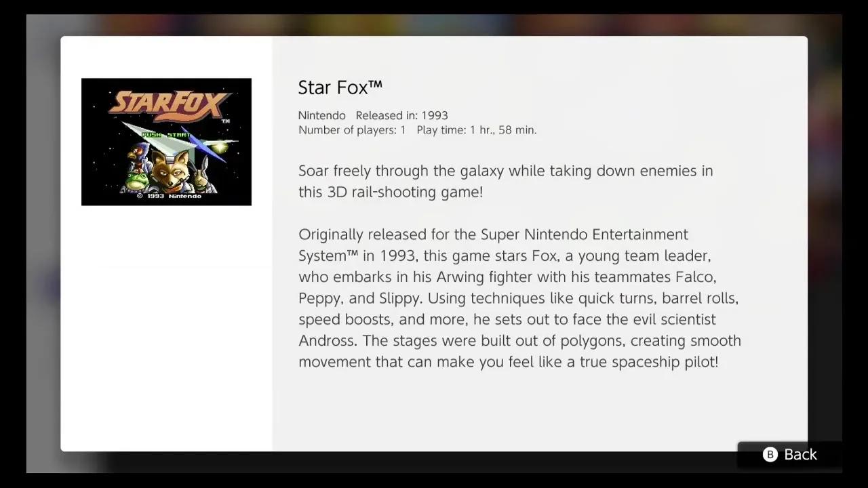This screenshot has width=868, height=488.
Task: Click the circular B button glyph
Action: coord(770,455)
